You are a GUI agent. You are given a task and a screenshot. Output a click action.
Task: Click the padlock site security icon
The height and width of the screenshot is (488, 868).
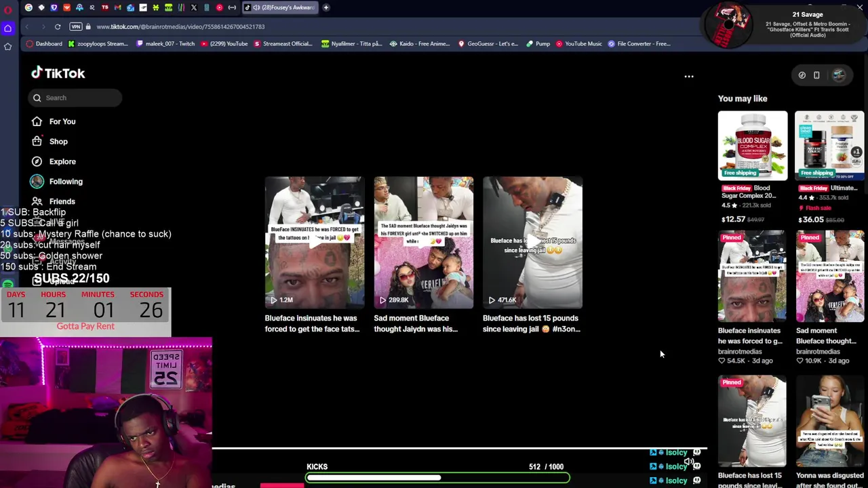click(88, 26)
